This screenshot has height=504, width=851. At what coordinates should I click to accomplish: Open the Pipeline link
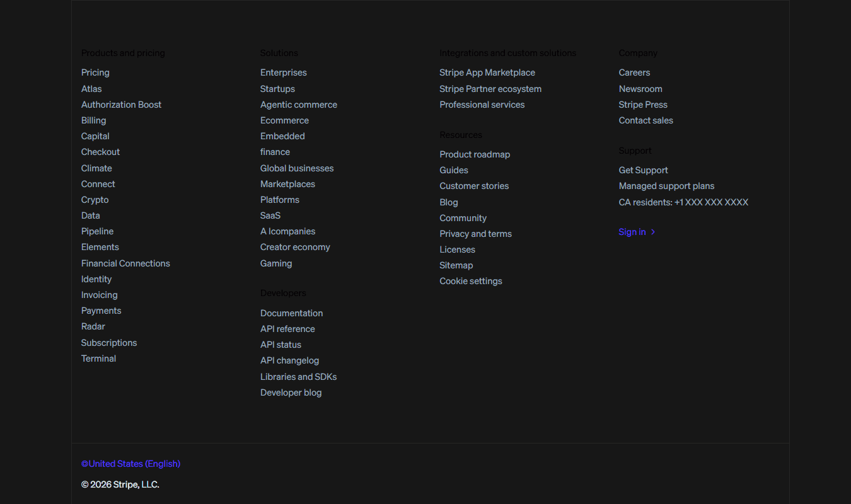click(97, 231)
